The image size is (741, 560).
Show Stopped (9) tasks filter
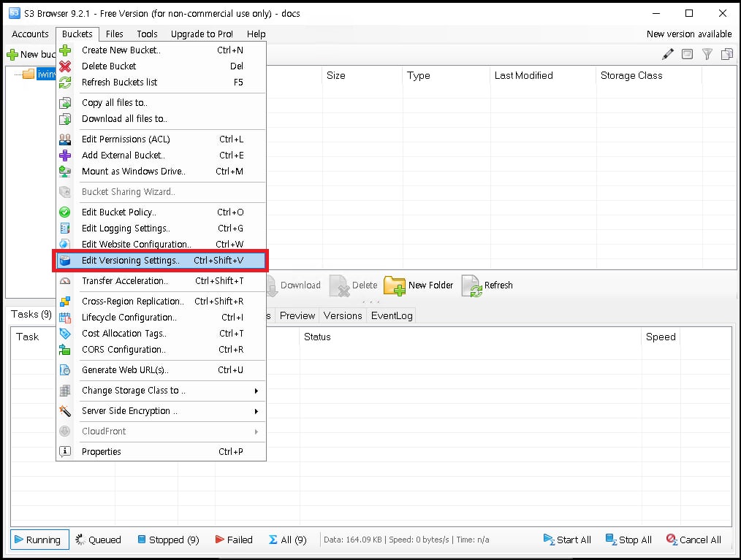tap(168, 540)
